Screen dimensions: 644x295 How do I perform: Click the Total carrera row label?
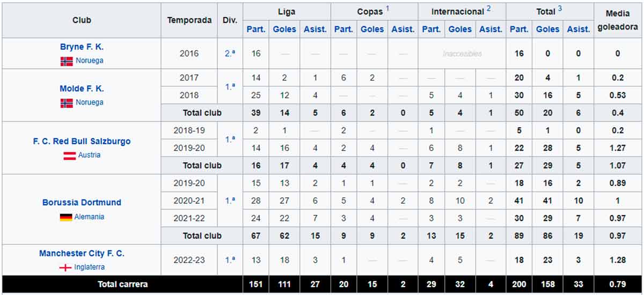(x=122, y=284)
